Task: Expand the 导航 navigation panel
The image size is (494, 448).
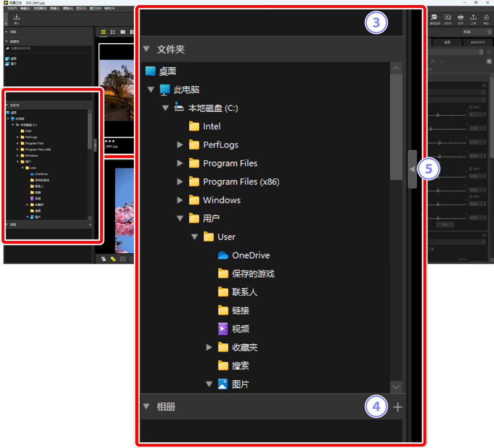Action: (7, 32)
